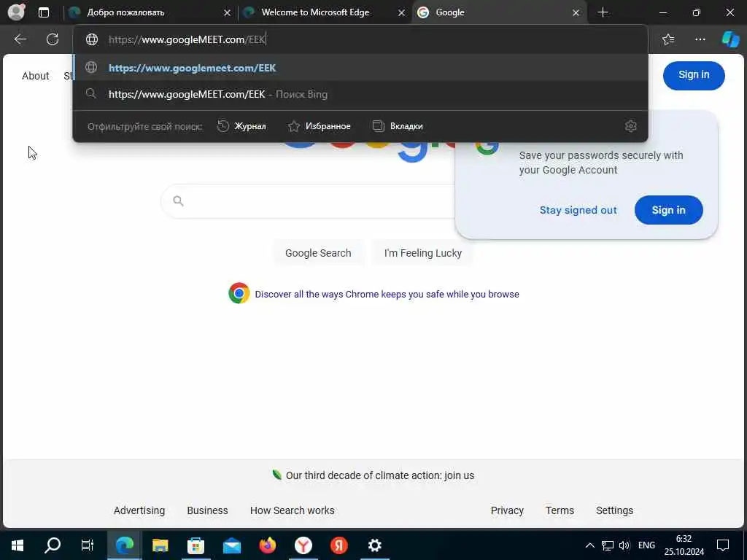The height and width of the screenshot is (560, 747).
Task: Open the Edge profile avatar
Action: (x=16, y=12)
